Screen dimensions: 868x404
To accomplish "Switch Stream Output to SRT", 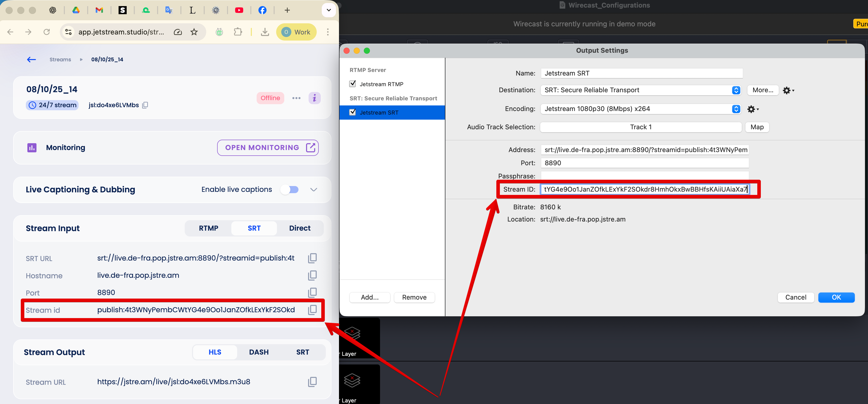I will click(x=303, y=353).
